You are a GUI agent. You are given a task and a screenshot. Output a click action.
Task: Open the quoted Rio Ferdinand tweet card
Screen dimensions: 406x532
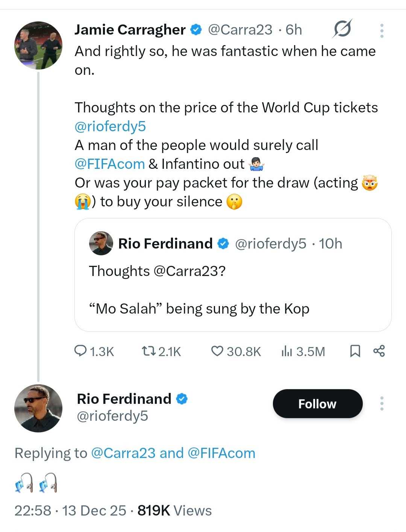pos(233,289)
